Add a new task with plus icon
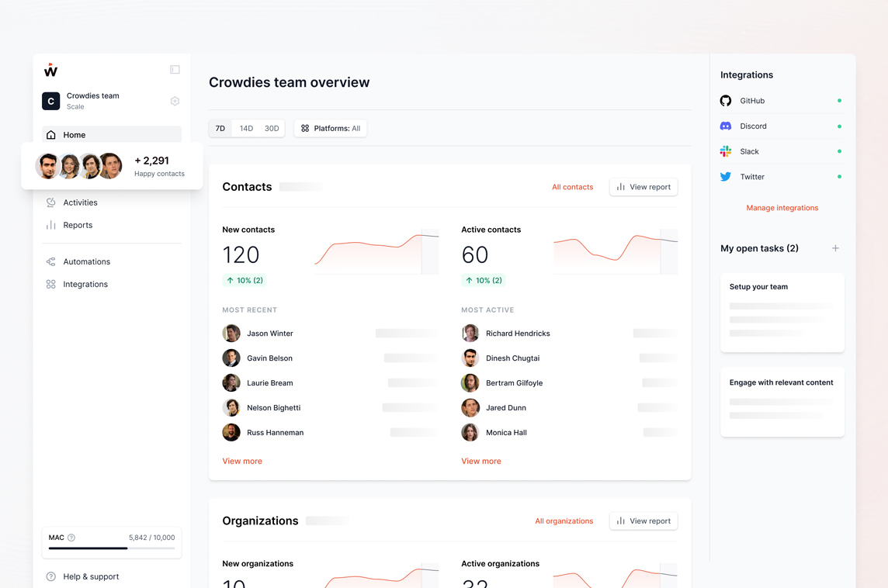Viewport: 888px width, 588px height. coord(835,248)
